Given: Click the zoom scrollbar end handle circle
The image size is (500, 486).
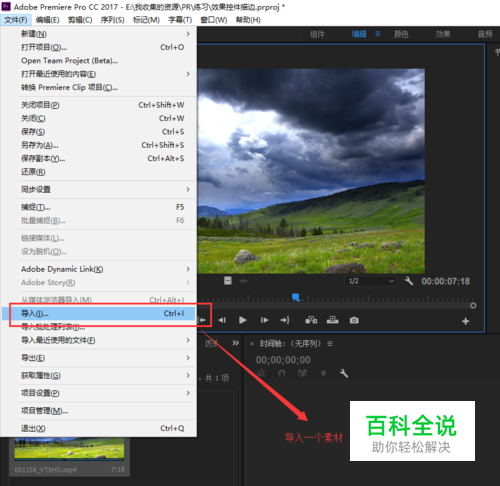Looking at the screenshot, I should 473,305.
